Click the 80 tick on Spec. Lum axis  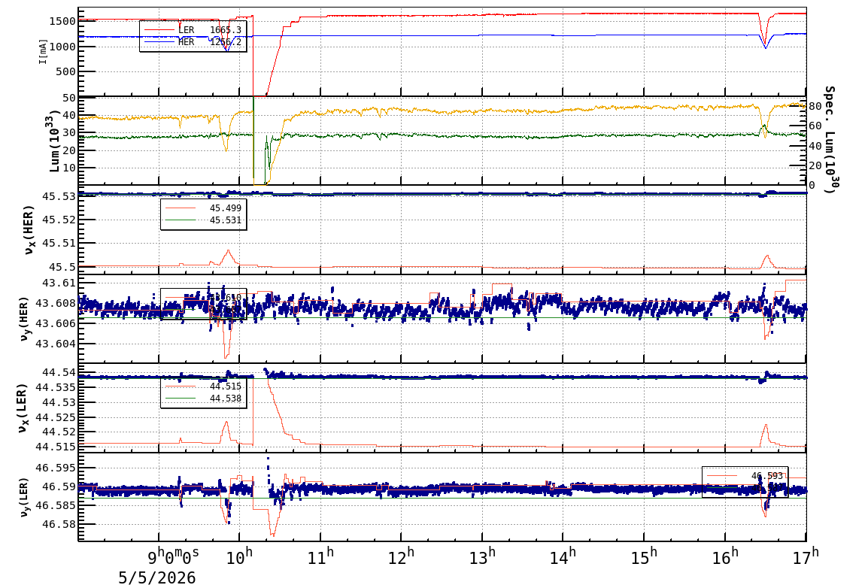[x=815, y=106]
